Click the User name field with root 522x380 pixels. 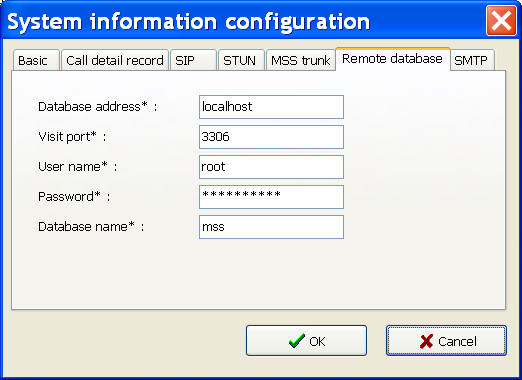271,167
